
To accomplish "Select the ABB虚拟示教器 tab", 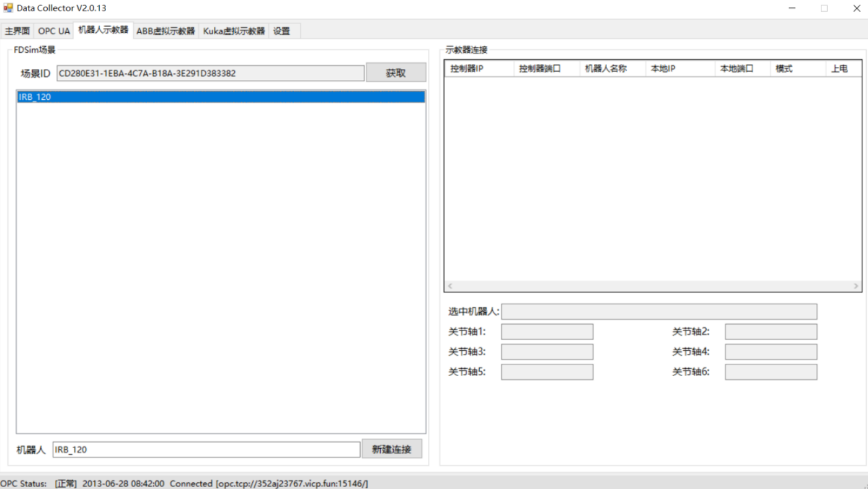I will (x=166, y=31).
